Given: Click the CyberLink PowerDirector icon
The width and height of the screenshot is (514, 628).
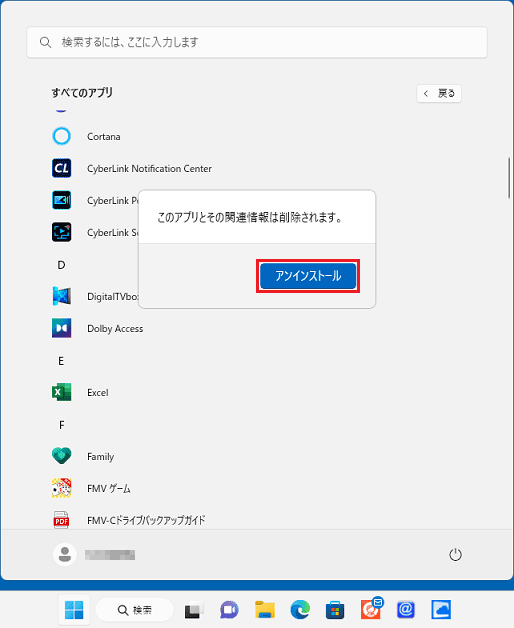Looking at the screenshot, I should point(62,200).
